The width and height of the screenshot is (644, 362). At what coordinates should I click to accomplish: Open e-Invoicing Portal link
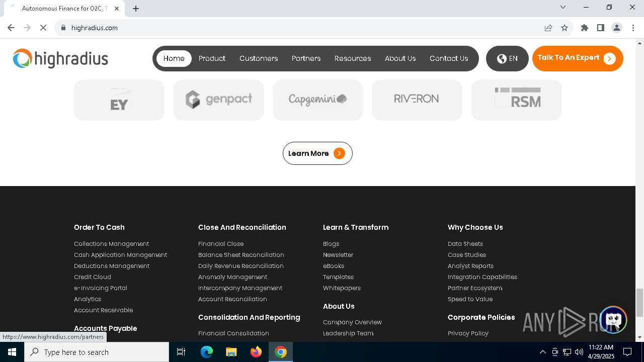point(101,288)
